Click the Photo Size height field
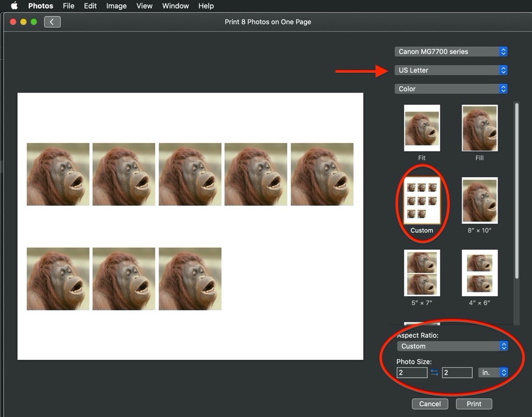 coord(457,373)
